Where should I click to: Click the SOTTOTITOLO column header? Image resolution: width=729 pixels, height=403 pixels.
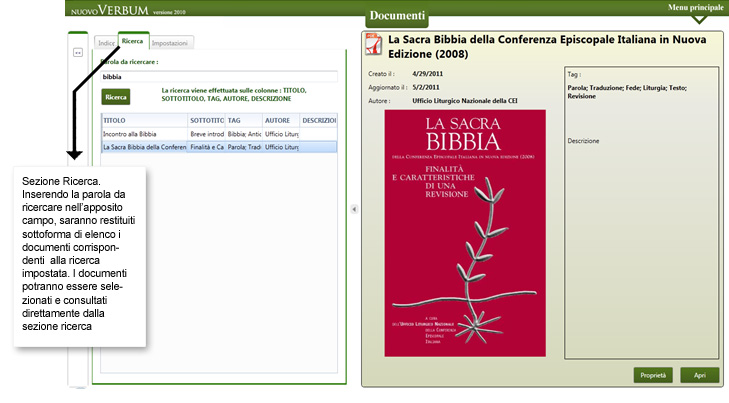[205, 120]
